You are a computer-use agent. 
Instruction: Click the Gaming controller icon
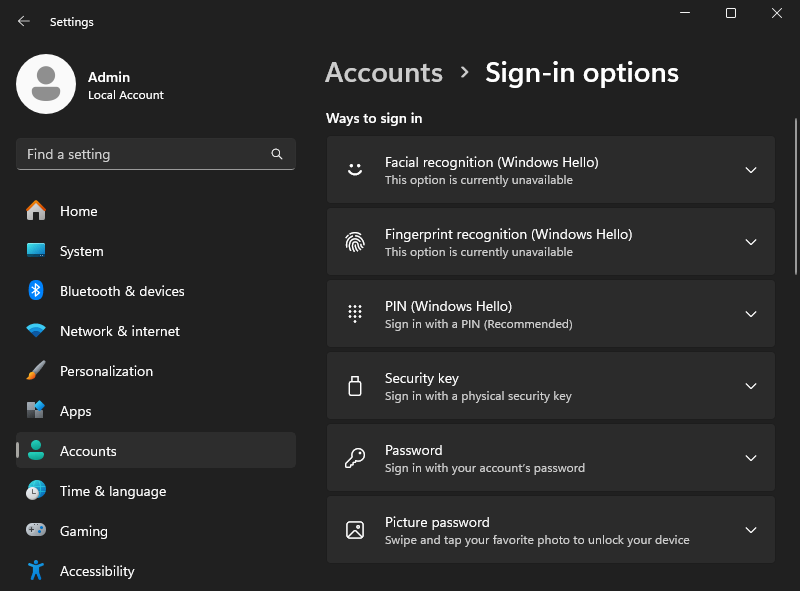[x=36, y=530]
